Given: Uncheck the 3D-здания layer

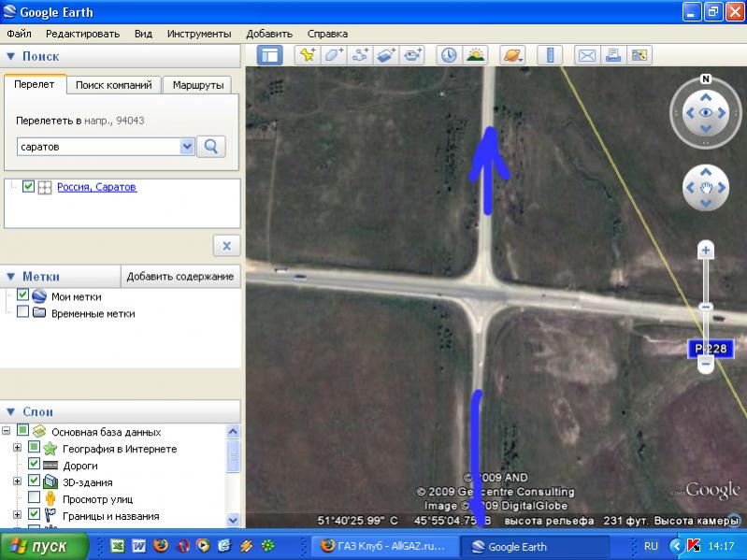Looking at the screenshot, I should click(34, 480).
